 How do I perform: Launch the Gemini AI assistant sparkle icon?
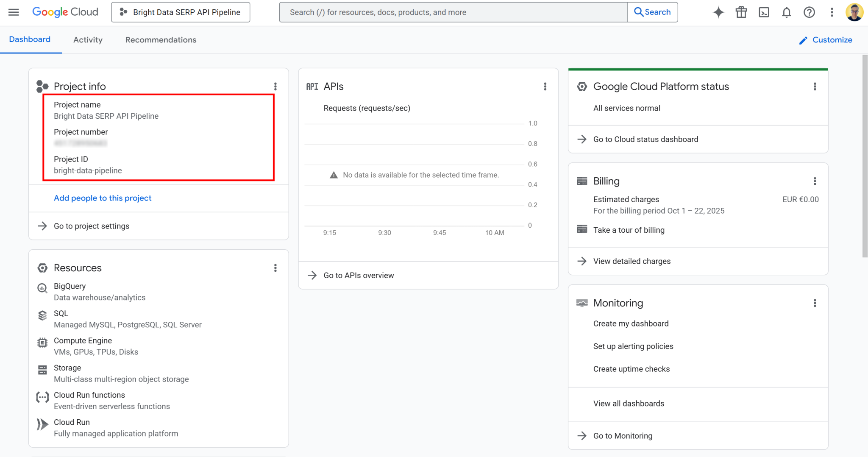coord(718,12)
